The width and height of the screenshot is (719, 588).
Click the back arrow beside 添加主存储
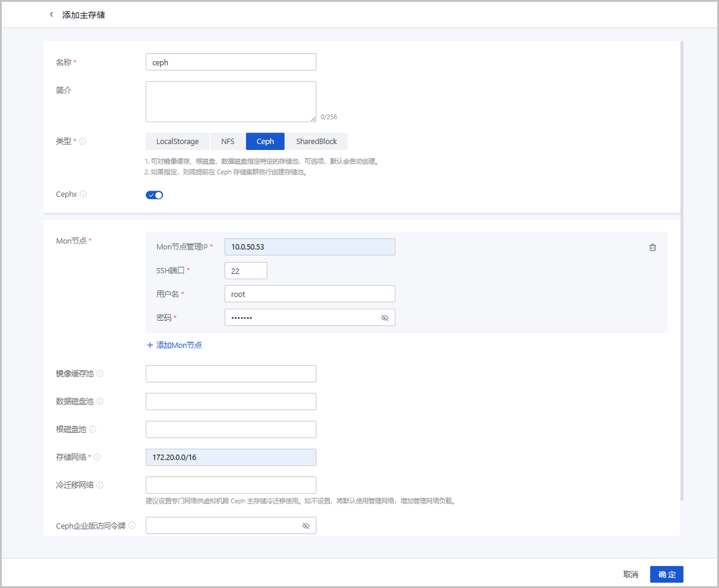(52, 14)
